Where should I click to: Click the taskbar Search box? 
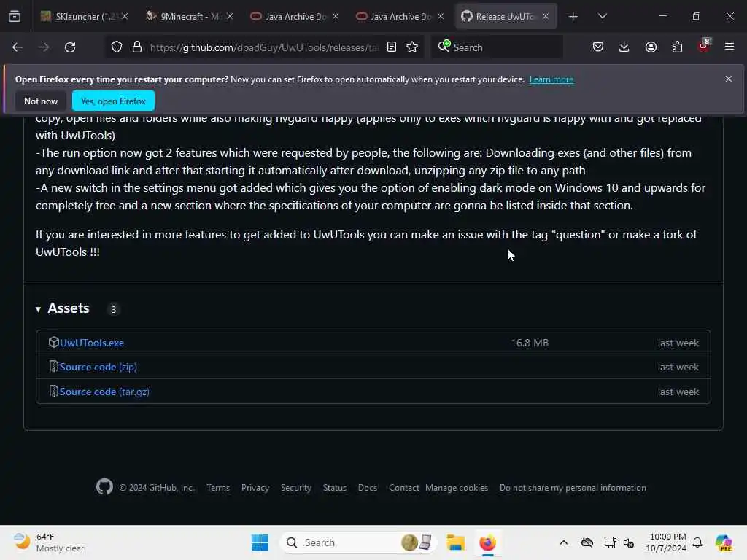pyautogui.click(x=357, y=542)
